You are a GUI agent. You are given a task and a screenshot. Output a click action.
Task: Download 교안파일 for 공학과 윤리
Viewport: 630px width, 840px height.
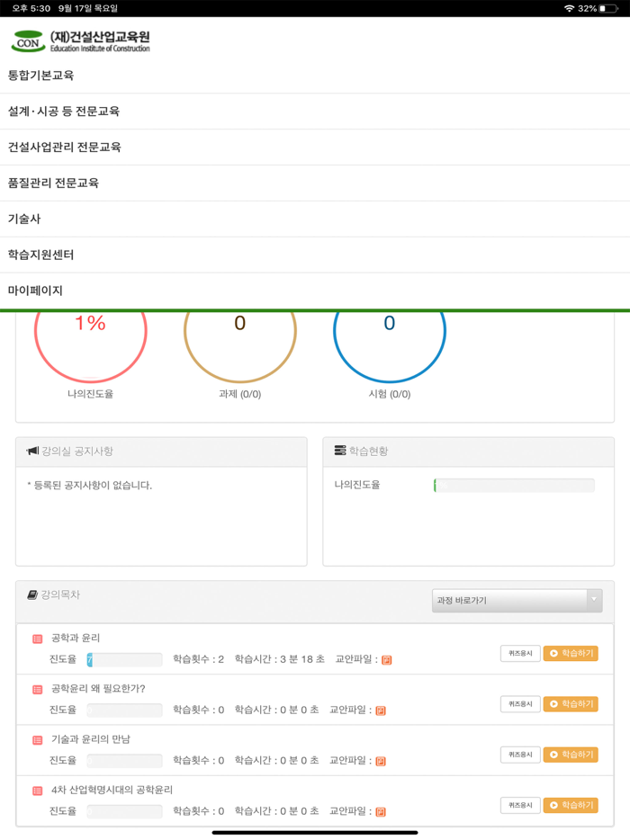(x=387, y=660)
